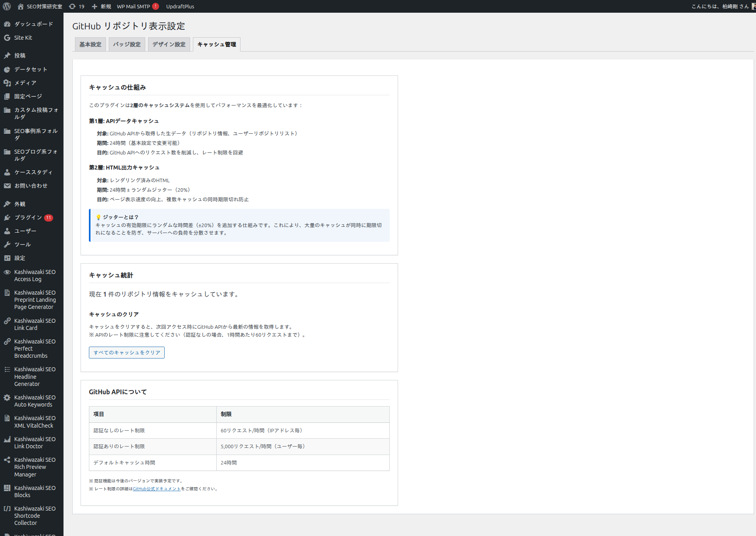Open the GitHub公式ドキュメント link
The width and height of the screenshot is (756, 536).
click(157, 489)
